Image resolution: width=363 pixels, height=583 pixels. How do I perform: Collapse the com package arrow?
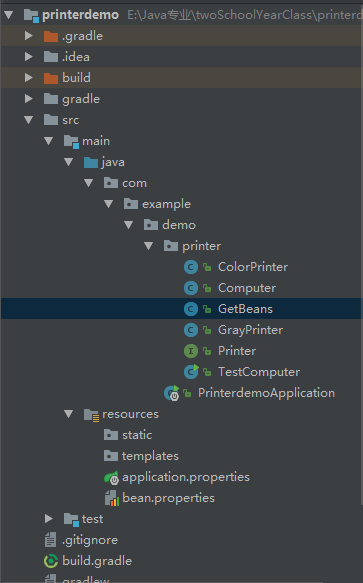(89, 183)
